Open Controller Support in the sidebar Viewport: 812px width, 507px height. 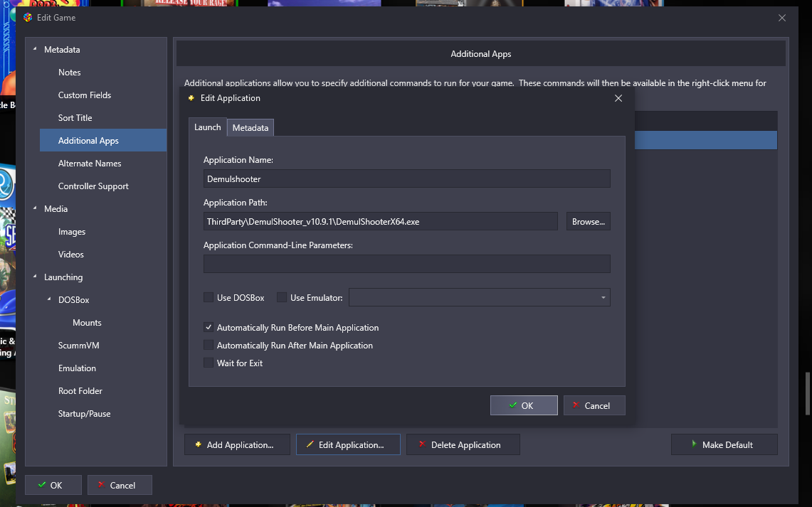pyautogui.click(x=93, y=186)
